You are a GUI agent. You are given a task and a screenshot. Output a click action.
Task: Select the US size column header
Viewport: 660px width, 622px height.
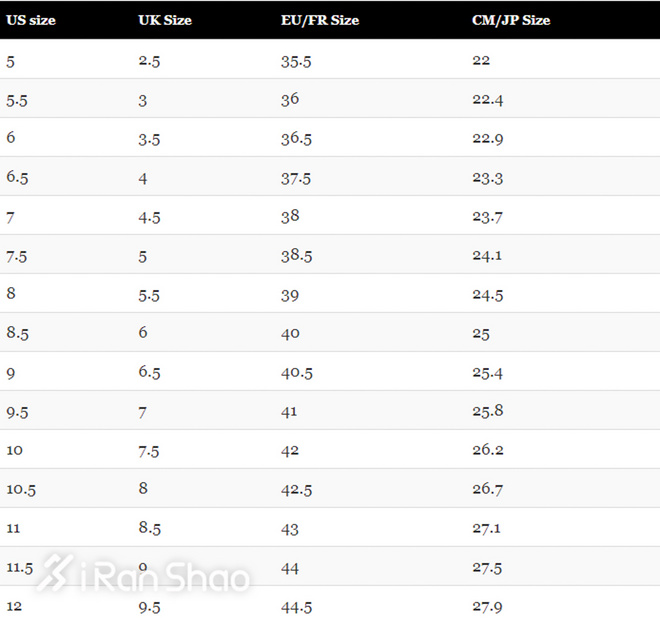29,20
